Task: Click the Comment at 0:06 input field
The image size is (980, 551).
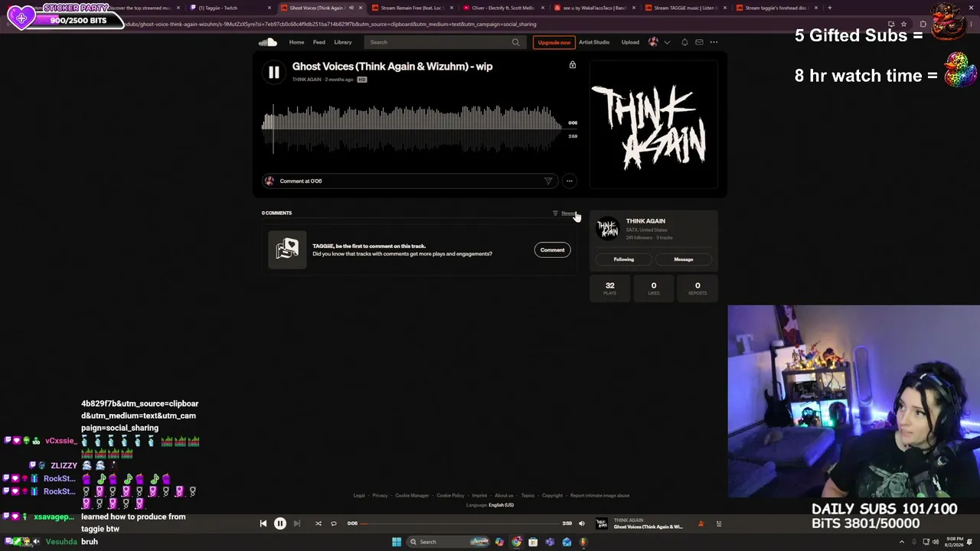Action: tap(410, 181)
